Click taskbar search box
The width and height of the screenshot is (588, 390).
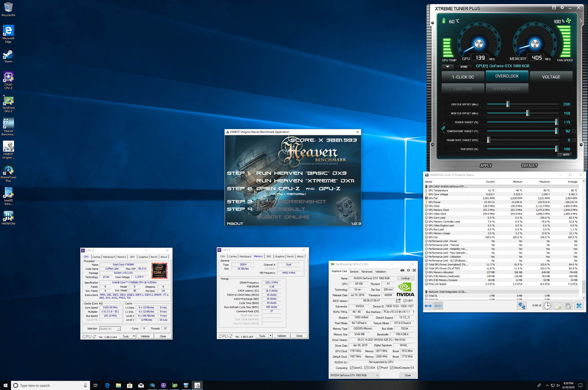pyautogui.click(x=51, y=385)
